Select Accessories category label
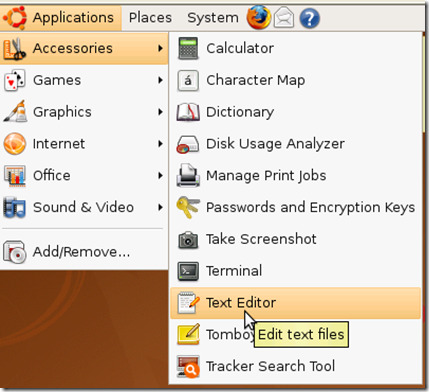This screenshot has width=429, height=392. (73, 48)
